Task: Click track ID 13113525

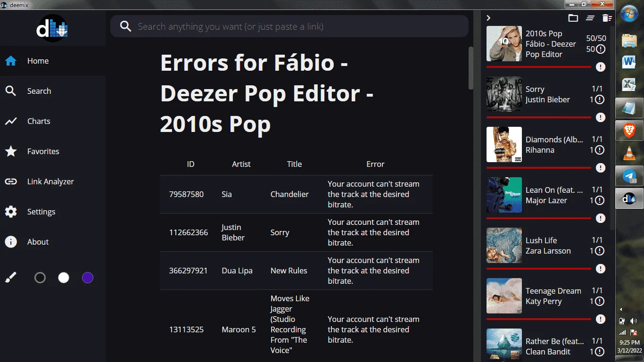Action: coord(186,329)
